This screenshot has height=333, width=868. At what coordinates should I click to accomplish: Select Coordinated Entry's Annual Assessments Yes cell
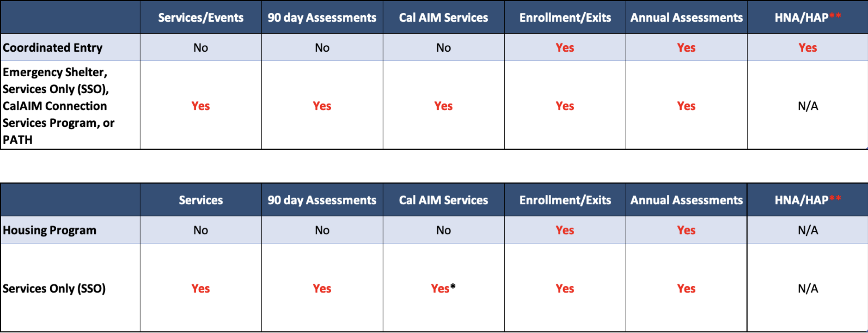[686, 48]
